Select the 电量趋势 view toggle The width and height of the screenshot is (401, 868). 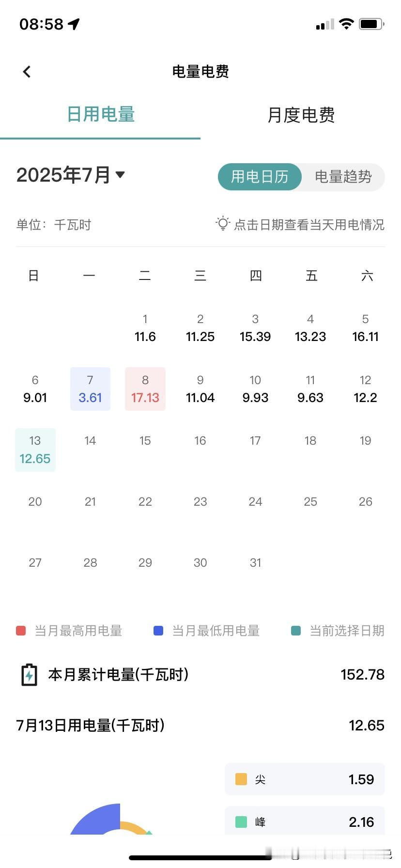(x=343, y=177)
